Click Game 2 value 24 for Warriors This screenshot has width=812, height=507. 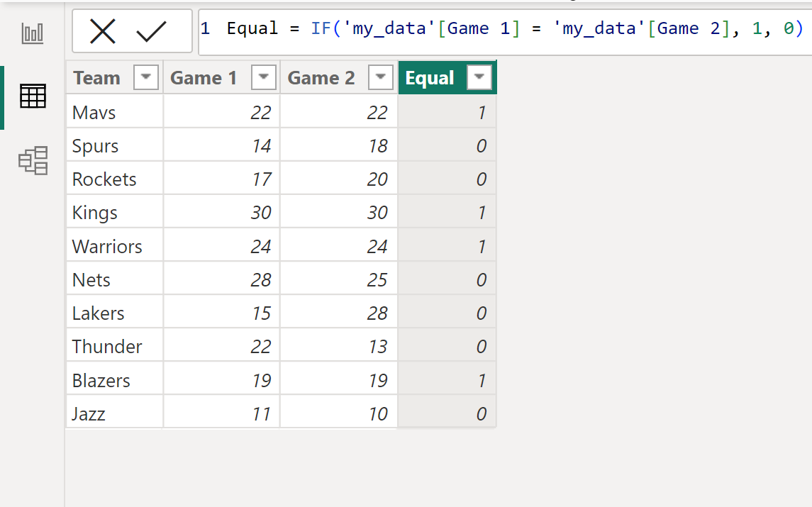[x=339, y=246]
